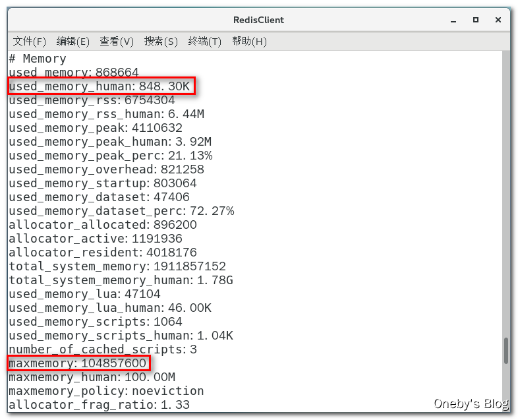Click the used_memory: 868664 line
The height and width of the screenshot is (420, 518).
[x=74, y=73]
